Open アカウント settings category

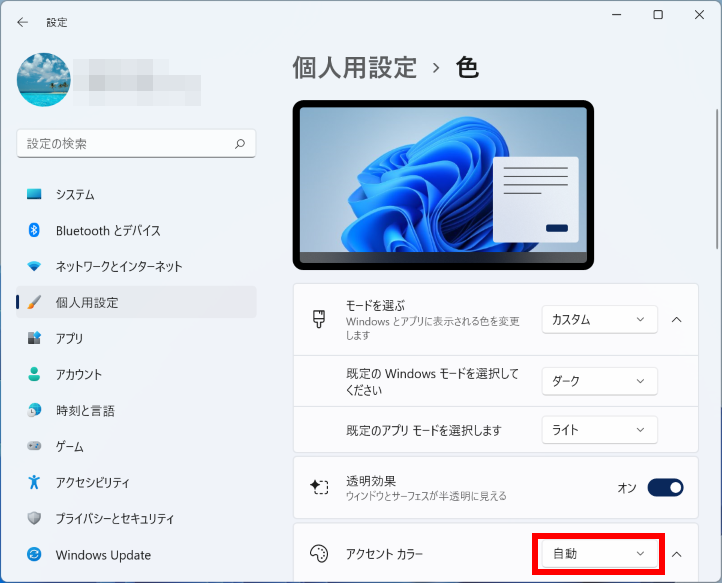point(136,373)
